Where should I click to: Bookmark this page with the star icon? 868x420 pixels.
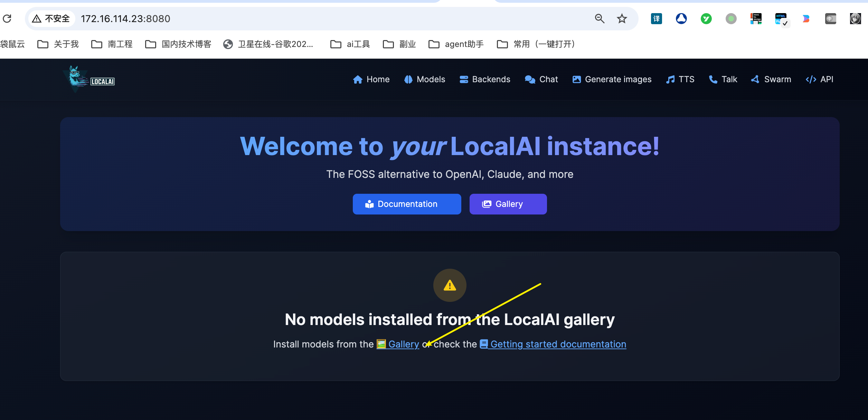[622, 19]
